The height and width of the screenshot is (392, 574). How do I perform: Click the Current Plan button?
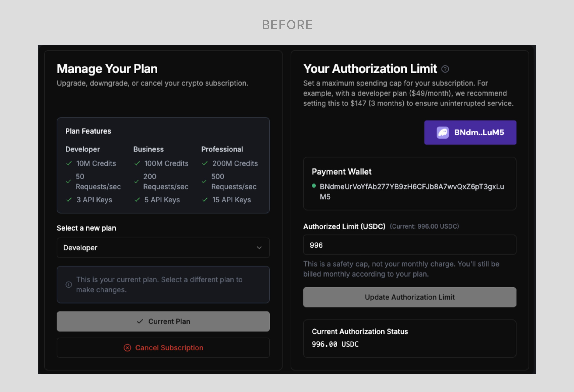tap(163, 321)
